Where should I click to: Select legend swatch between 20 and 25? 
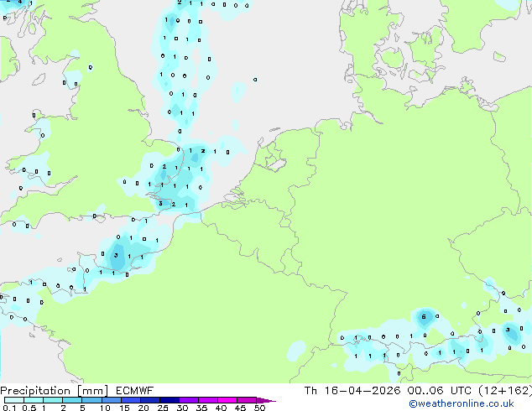149,400
